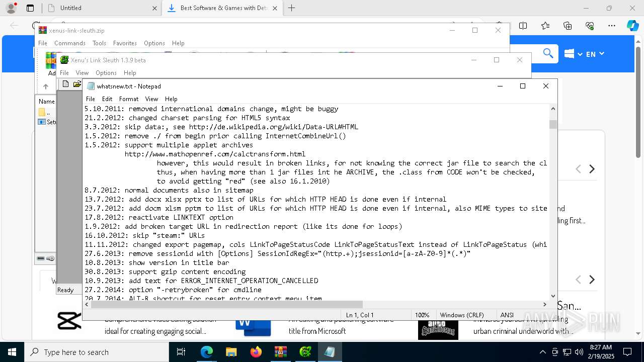
Task: Open Firefox from taskbar
Action: 256,352
